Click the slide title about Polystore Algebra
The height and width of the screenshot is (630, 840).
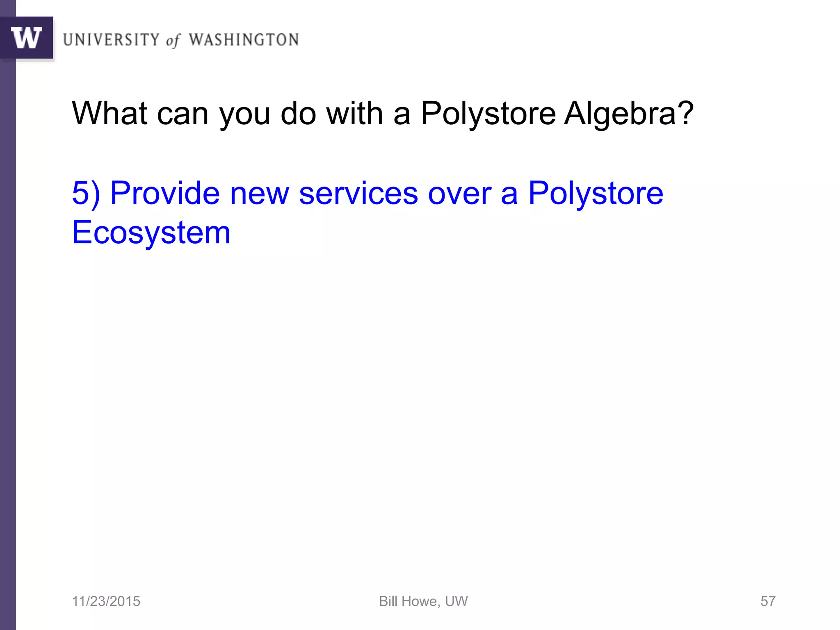[x=383, y=114]
